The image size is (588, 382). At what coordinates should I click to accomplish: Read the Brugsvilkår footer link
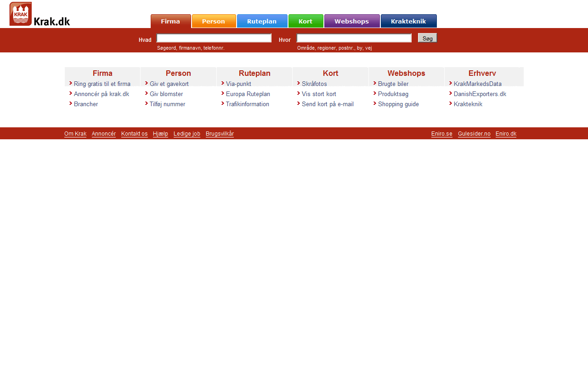pos(220,134)
